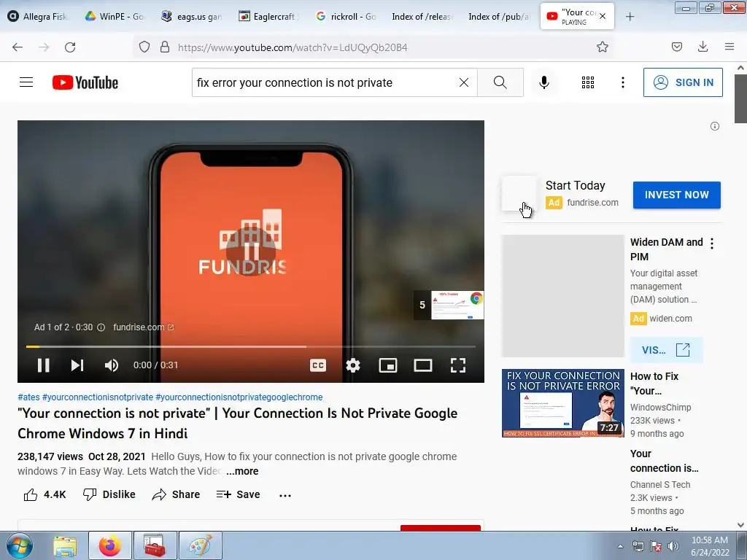Open options menu for Widen DAM ad

[712, 244]
